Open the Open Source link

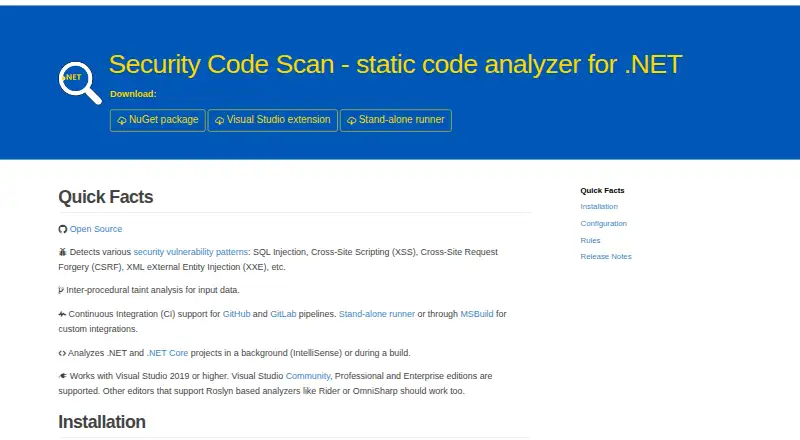coord(96,229)
